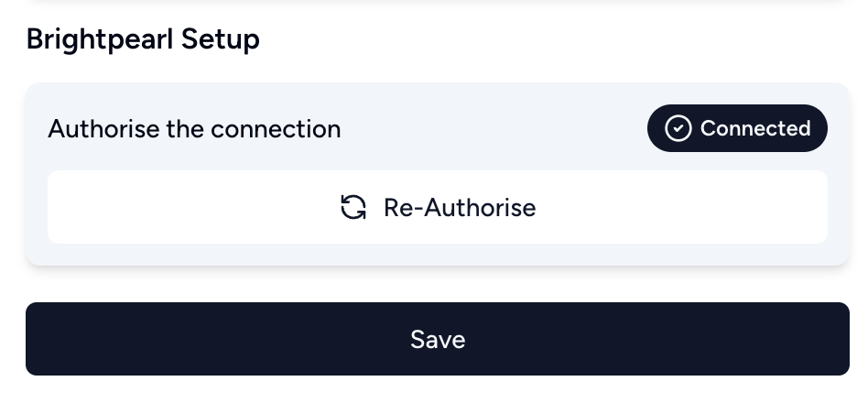The image size is (868, 403).
Task: Click the Re-Authorise text label
Action: (x=460, y=208)
